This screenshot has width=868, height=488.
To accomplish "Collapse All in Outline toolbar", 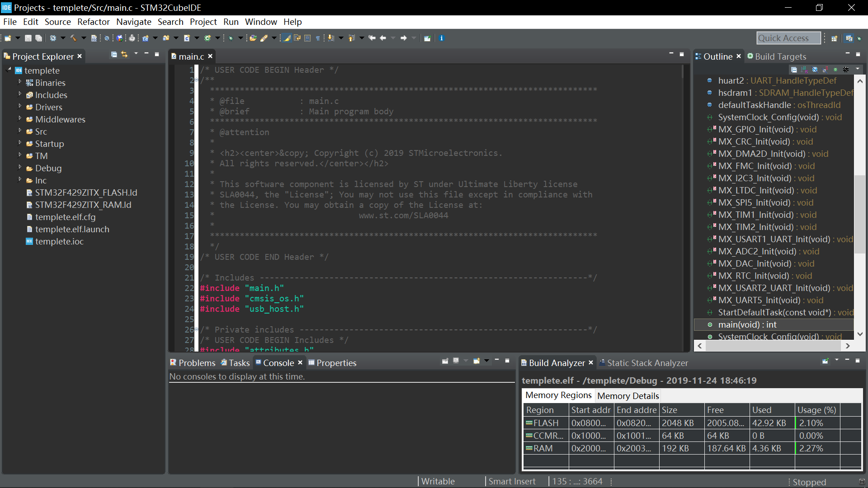I will click(794, 70).
